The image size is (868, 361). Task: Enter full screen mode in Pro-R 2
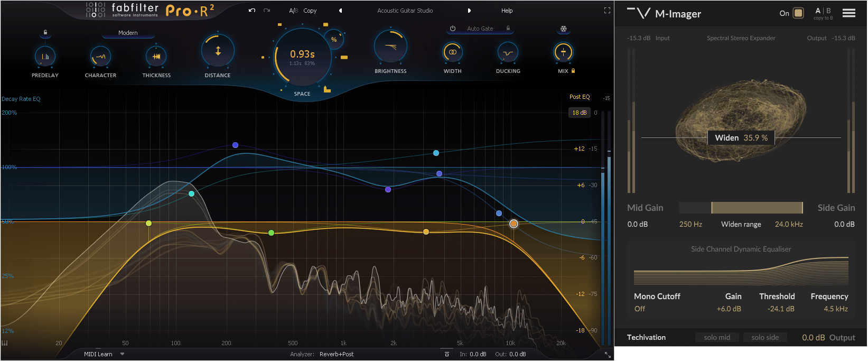click(x=607, y=11)
